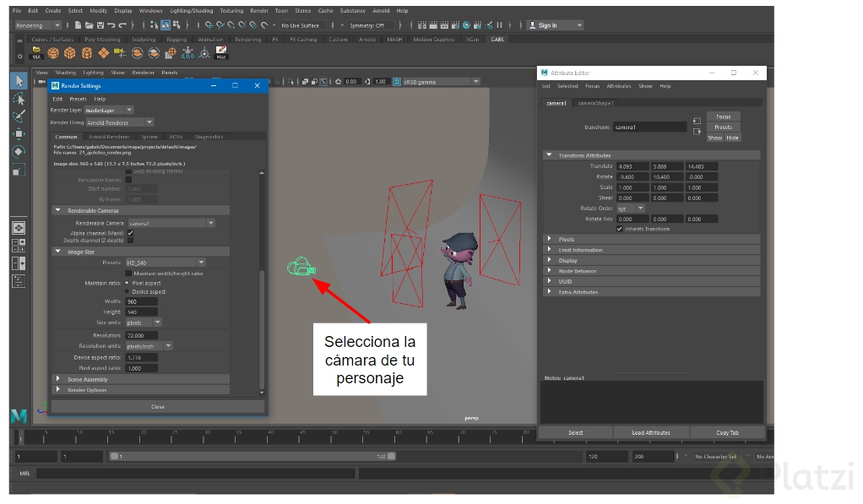Image resolution: width=863 pixels, height=504 pixels.
Task: Expand the Pivots section
Action: click(652, 240)
